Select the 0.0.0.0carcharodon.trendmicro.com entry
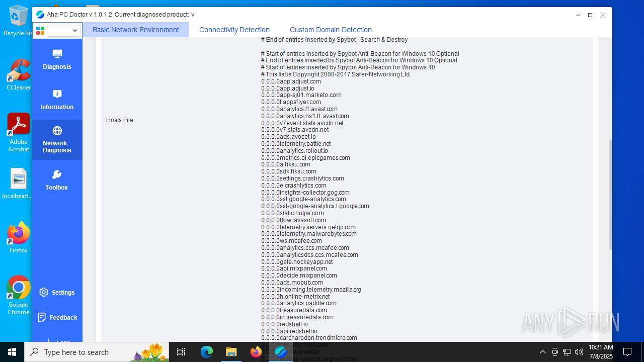This screenshot has width=644, height=362. point(309,338)
